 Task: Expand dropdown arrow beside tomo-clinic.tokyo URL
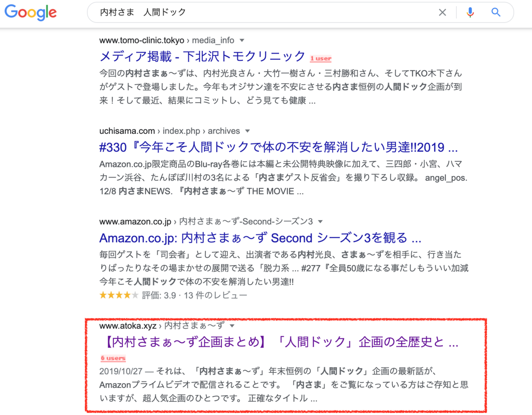[242, 40]
